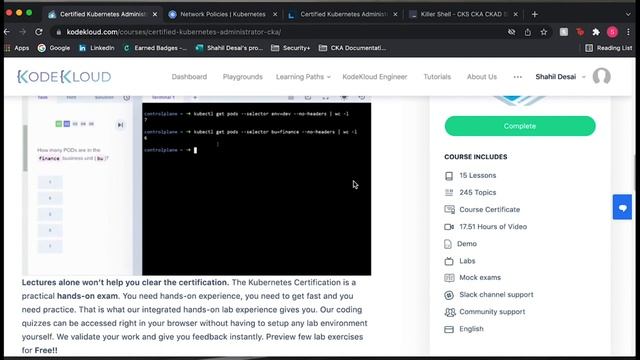Go back using browser back arrow
The width and height of the screenshot is (640, 360).
pyautogui.click(x=7, y=32)
